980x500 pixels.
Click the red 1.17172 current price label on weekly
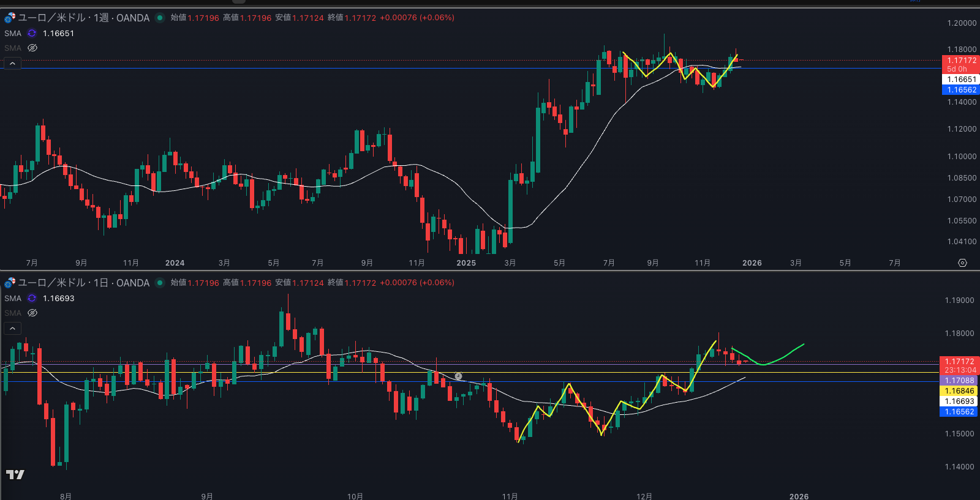[961, 61]
